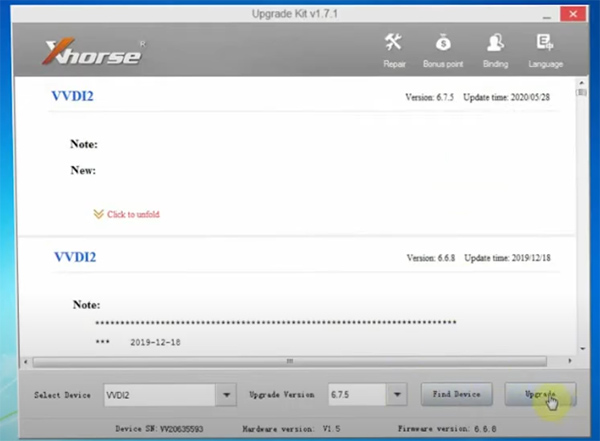Click the Upgrade button
Screen dimensions: 600x441
[540, 394]
